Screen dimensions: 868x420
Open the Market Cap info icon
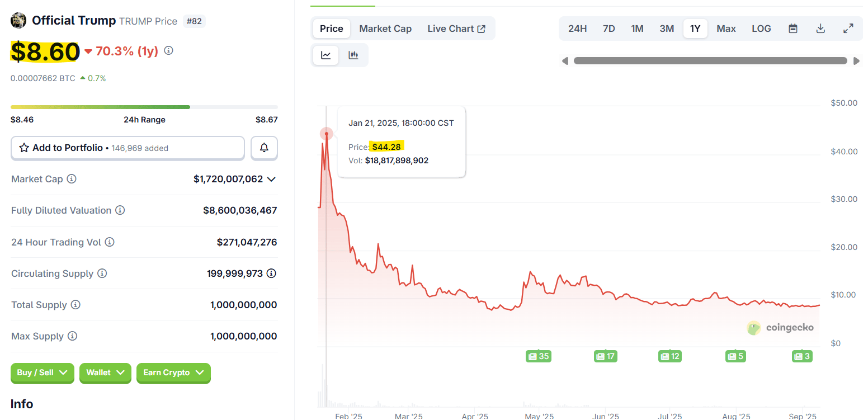click(72, 179)
